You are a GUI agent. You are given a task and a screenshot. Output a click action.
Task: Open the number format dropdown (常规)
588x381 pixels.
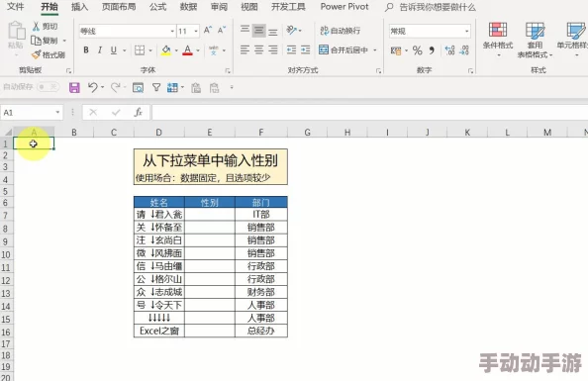click(466, 31)
